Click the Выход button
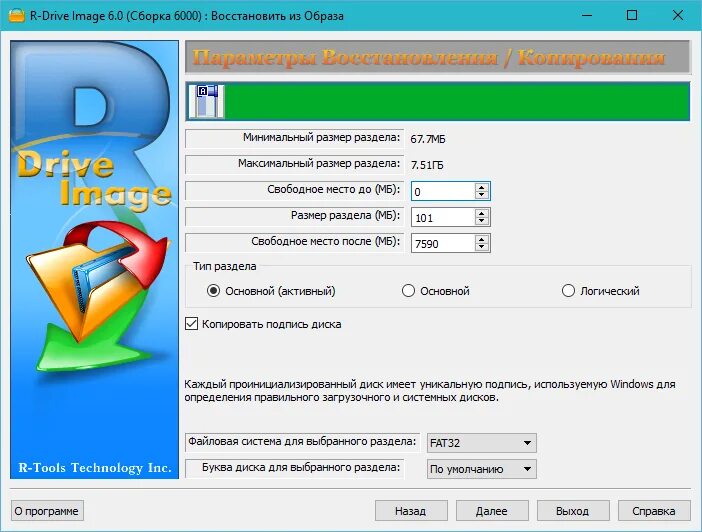 573,511
